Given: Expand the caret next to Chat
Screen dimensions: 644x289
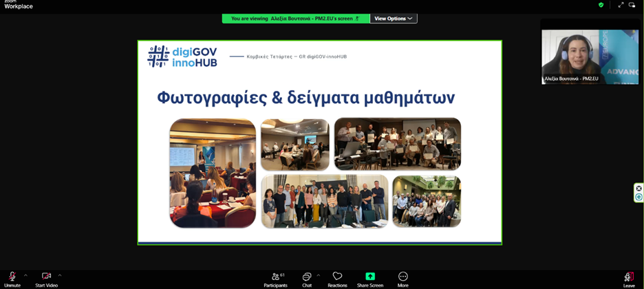Looking at the screenshot, I should [x=318, y=275].
